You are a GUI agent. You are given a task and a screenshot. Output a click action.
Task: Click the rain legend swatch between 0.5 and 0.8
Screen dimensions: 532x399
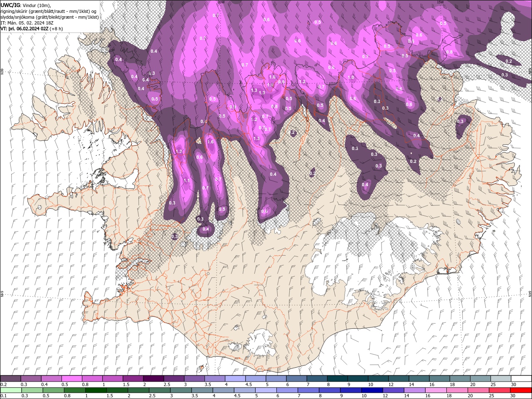(x=53, y=390)
